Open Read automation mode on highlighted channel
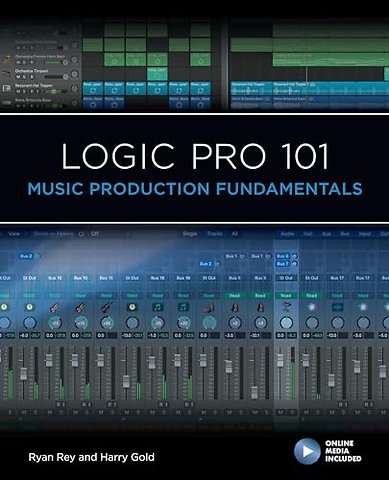 point(286,295)
